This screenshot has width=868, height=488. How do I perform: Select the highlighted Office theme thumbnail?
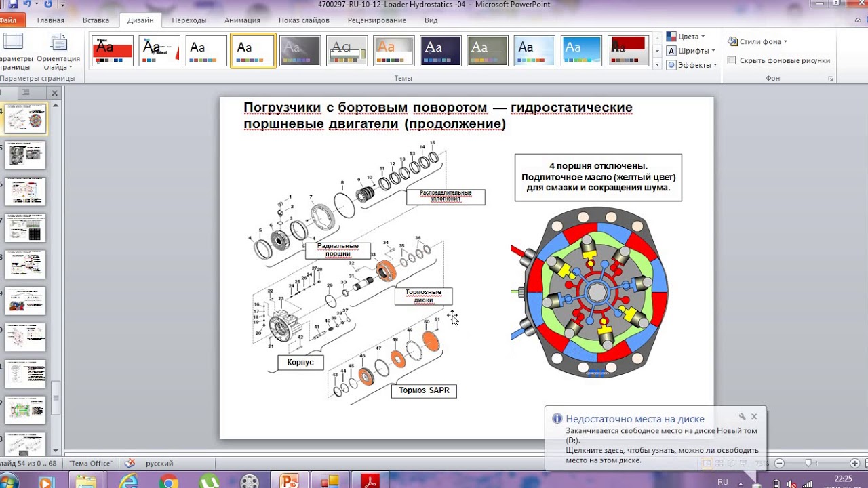[253, 50]
